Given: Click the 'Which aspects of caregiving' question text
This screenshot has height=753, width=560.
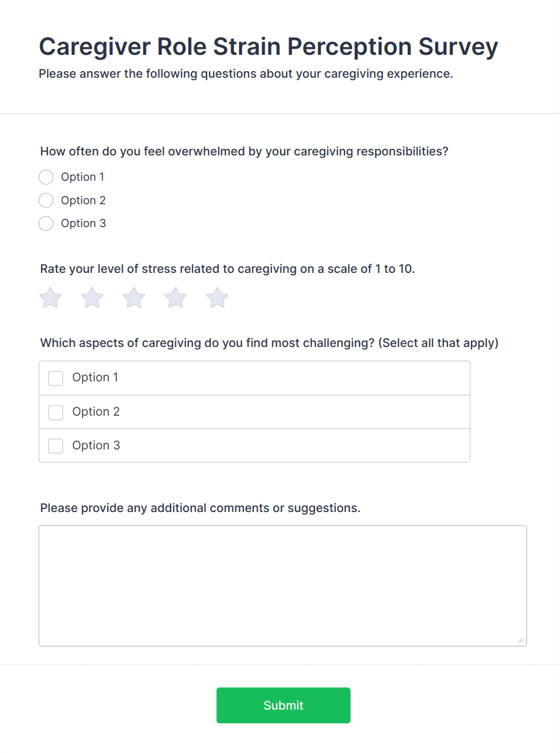Looking at the screenshot, I should click(x=269, y=343).
